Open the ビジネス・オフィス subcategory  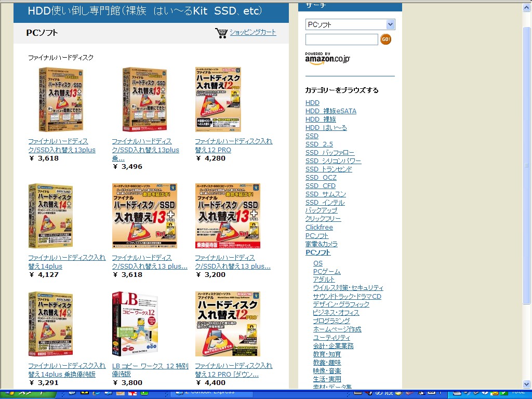click(x=336, y=313)
